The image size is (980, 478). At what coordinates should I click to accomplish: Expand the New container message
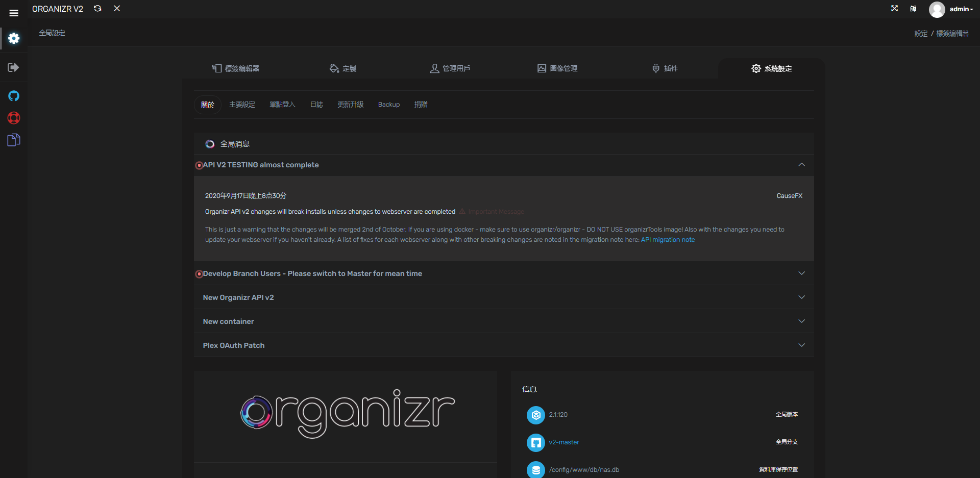pos(504,321)
